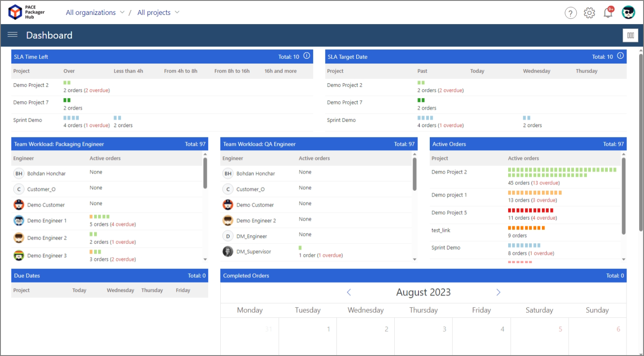Open the hamburger navigation menu
644x356 pixels.
point(13,35)
